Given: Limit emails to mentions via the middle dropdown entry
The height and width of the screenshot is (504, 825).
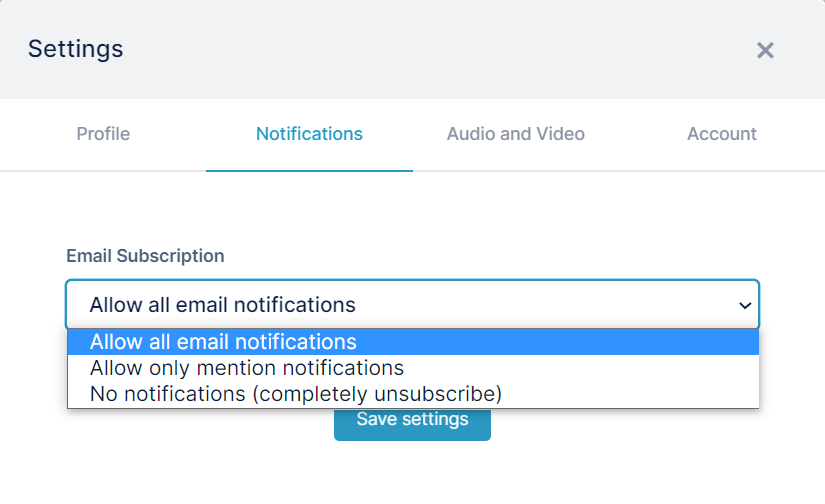Looking at the screenshot, I should (413, 368).
